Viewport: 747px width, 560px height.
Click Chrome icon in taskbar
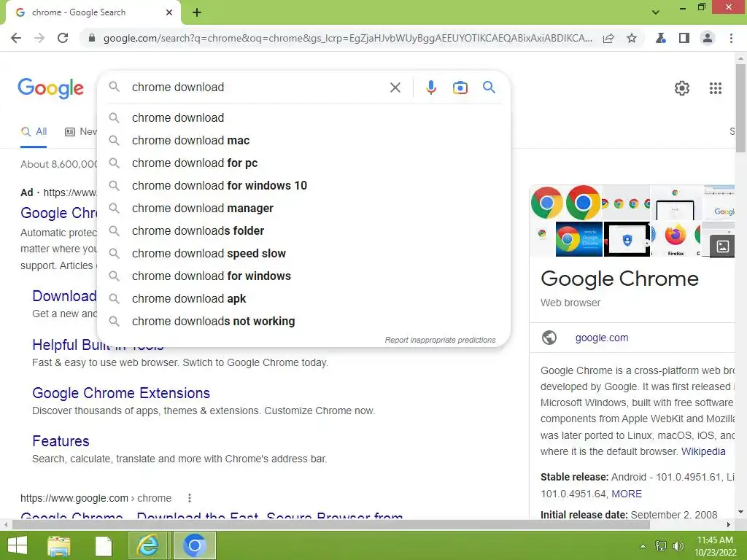click(x=194, y=545)
